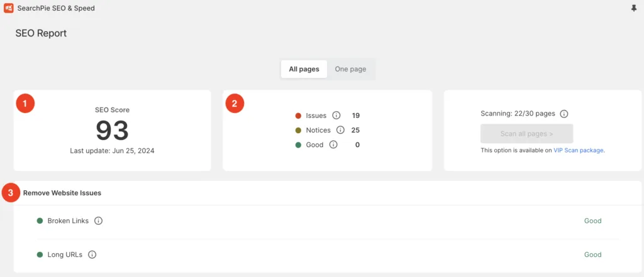Click info icon next to Broken Links

point(98,220)
